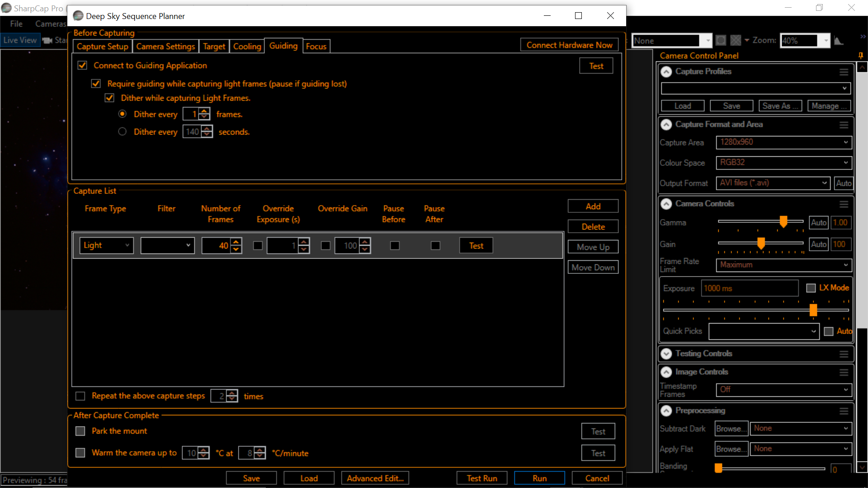Click the reticule overlay icon beside Zoom
This screenshot has height=488, width=868.
coord(736,41)
